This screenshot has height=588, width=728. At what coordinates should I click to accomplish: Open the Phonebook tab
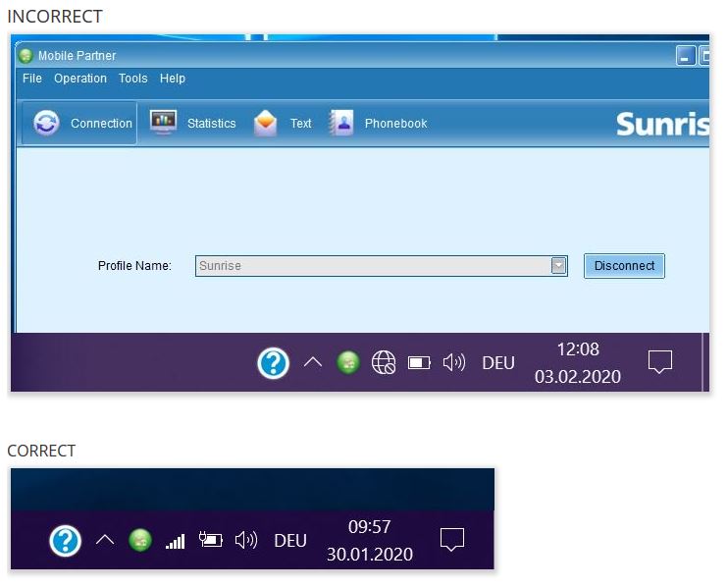378,123
